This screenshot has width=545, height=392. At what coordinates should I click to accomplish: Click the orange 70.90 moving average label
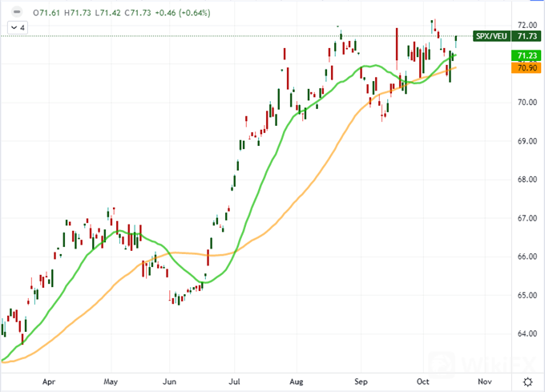click(527, 67)
